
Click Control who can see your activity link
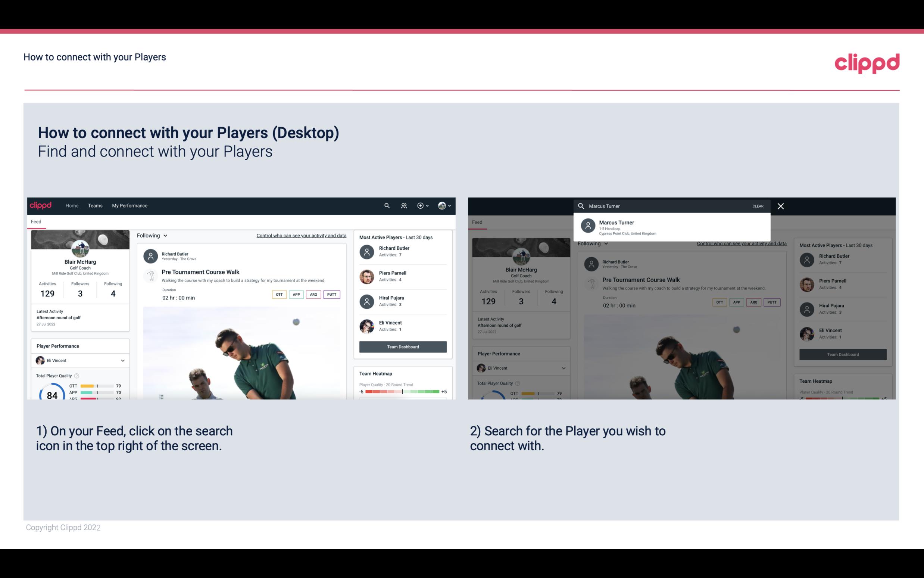(x=301, y=235)
